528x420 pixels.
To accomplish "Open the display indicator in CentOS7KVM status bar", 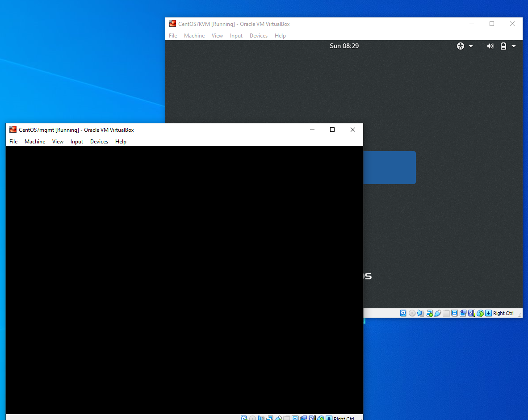I will 454,313.
